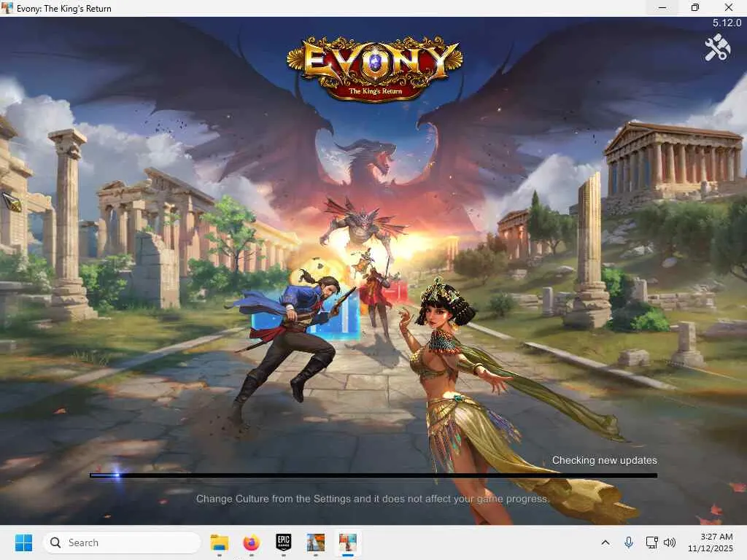Show hidden system tray icons

(x=605, y=542)
